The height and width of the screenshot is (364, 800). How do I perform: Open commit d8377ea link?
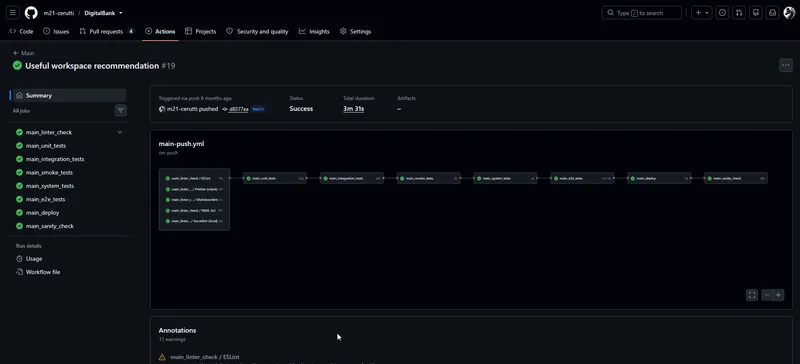tap(238, 109)
